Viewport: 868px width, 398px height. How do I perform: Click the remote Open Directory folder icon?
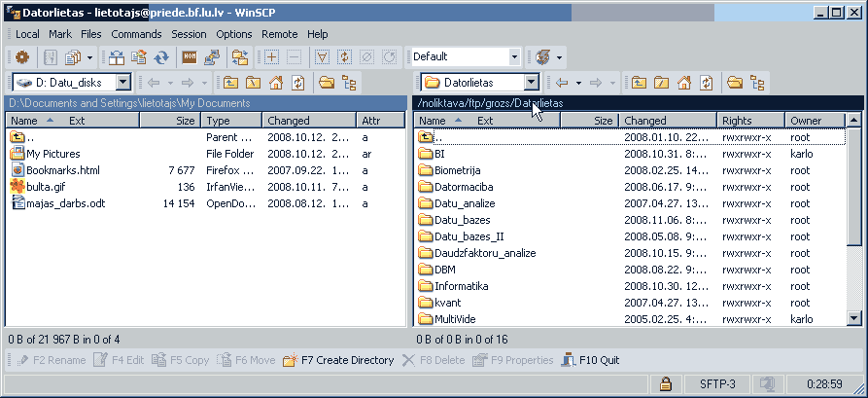pyautogui.click(x=735, y=83)
